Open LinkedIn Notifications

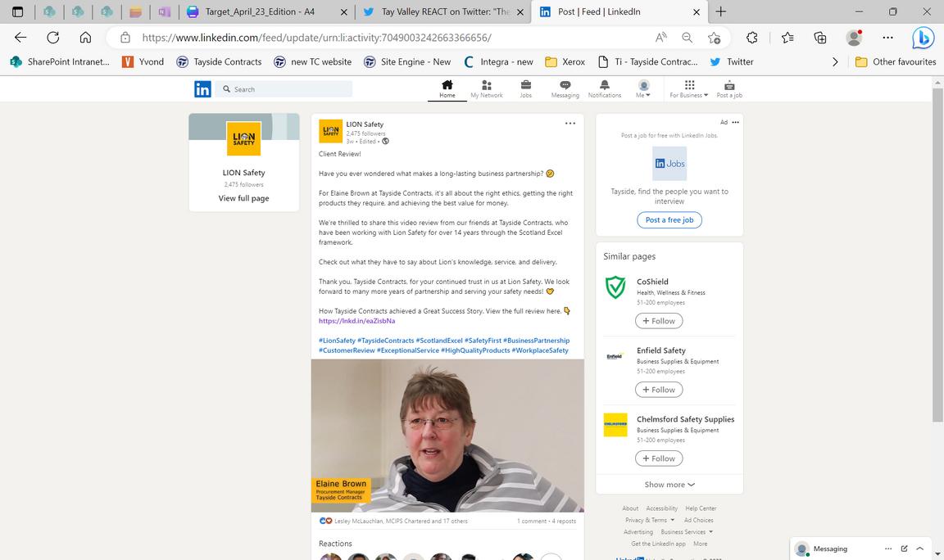605,89
